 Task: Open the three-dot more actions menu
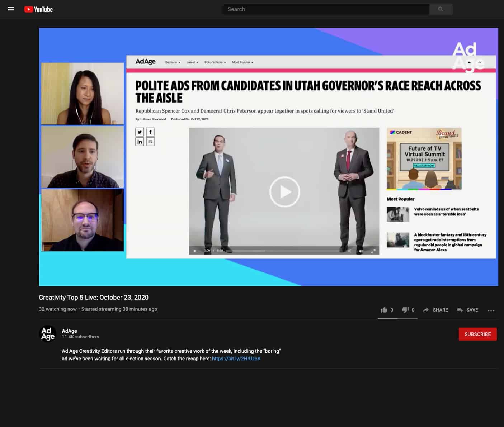click(x=491, y=310)
